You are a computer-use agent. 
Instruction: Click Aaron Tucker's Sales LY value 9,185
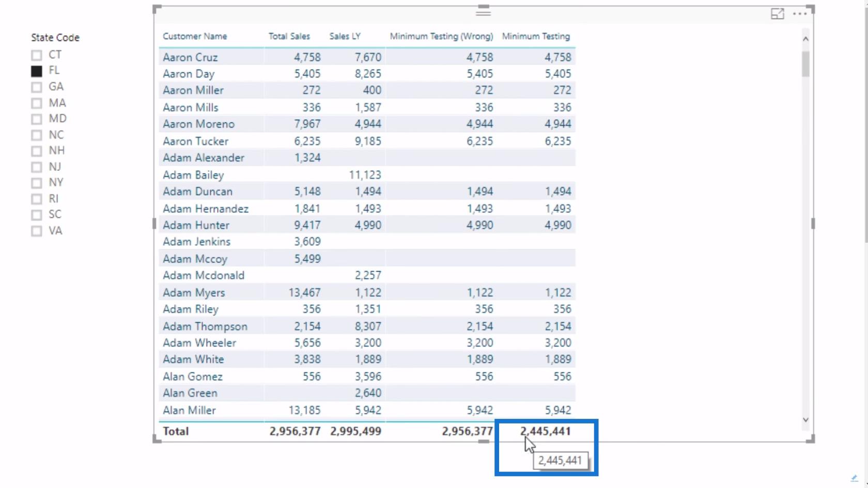[368, 141]
